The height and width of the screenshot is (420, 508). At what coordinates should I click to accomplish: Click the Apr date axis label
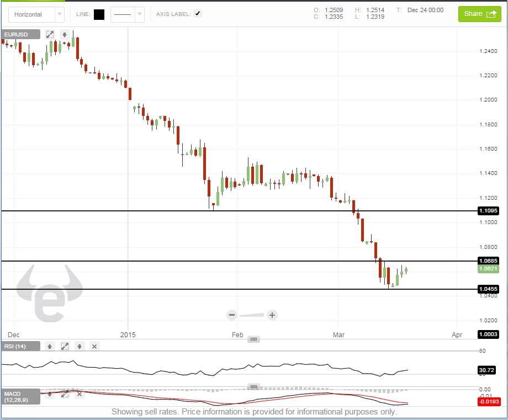pos(457,335)
